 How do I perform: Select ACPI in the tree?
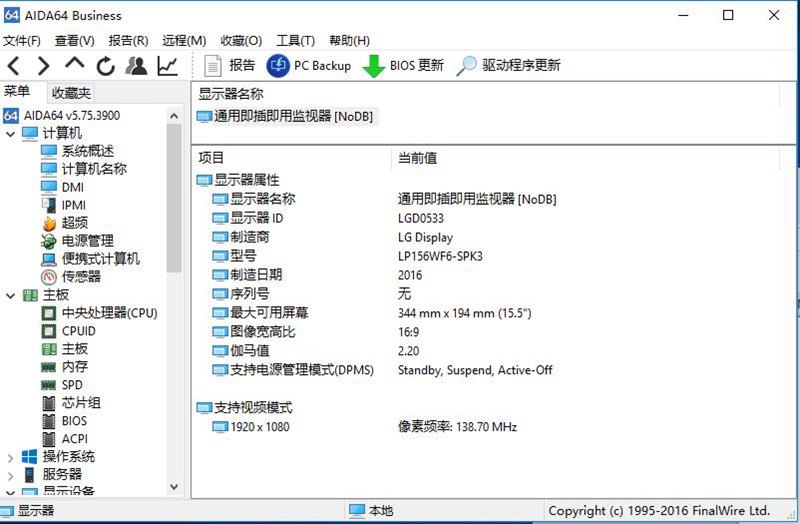click(x=65, y=439)
